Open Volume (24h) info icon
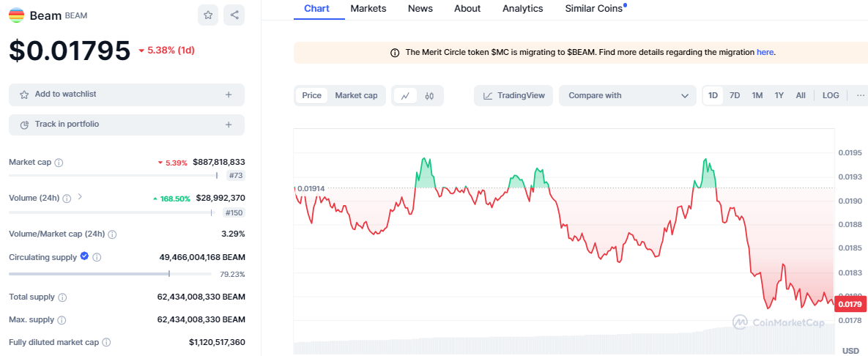The width and height of the screenshot is (868, 356). pos(67,199)
